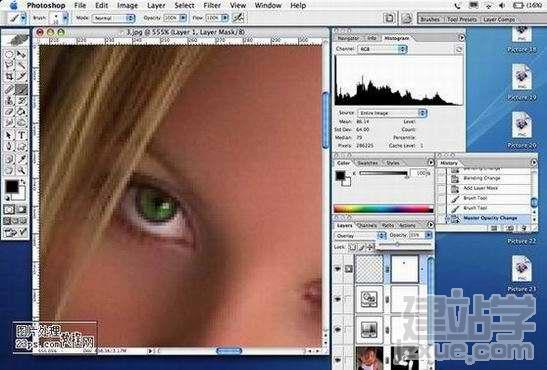The width and height of the screenshot is (547, 370).
Task: Select the Type tool
Action: (x=22, y=135)
